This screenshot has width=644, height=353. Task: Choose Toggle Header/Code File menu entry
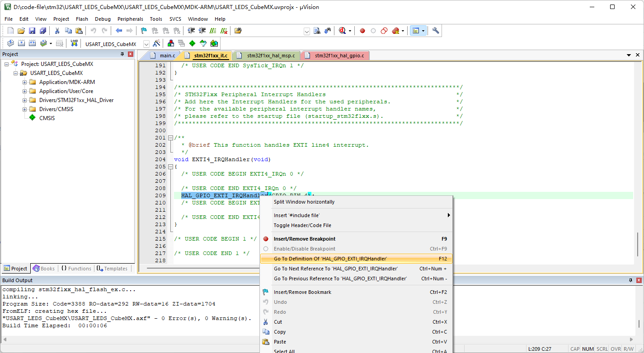click(x=357, y=225)
